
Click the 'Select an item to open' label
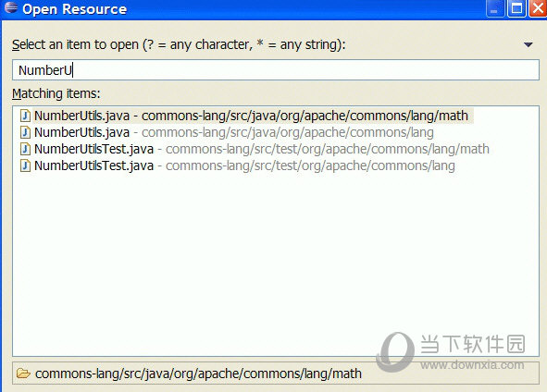(179, 44)
